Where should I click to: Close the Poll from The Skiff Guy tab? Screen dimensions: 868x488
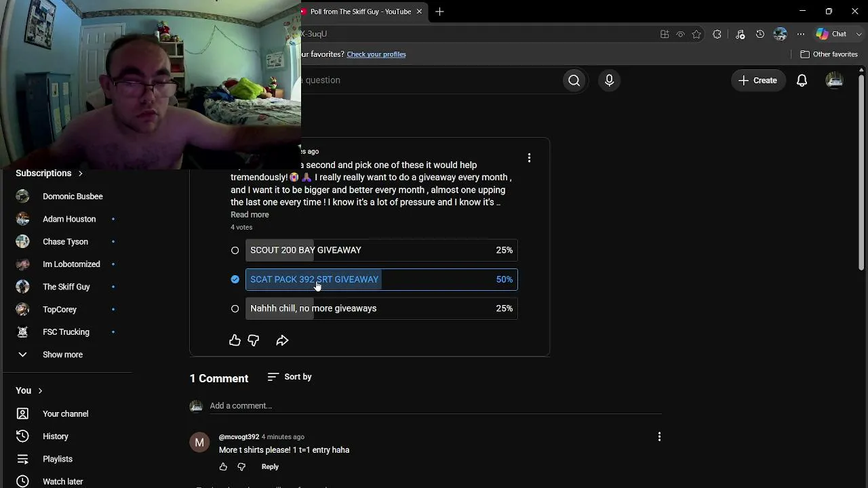pyautogui.click(x=419, y=12)
